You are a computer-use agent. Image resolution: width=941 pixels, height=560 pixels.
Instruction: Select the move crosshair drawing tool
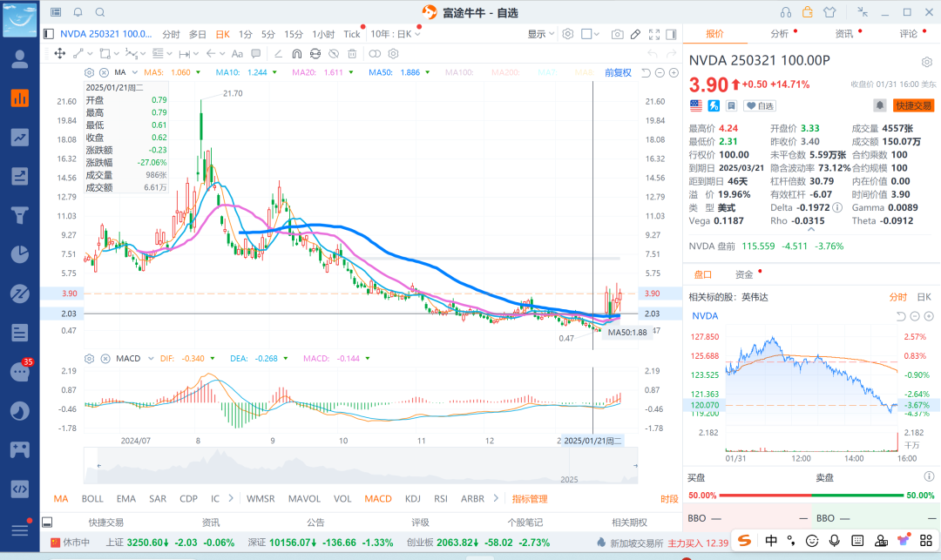[x=60, y=53]
